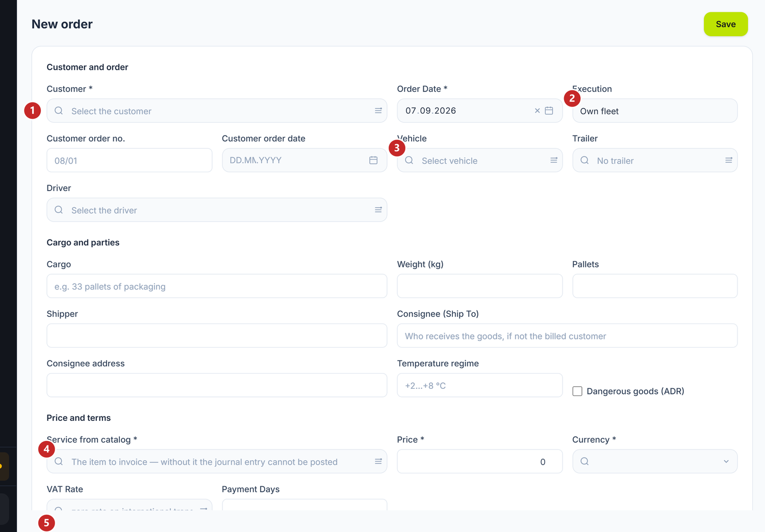Click the Select the driver field
Viewport: 765px width, 532px height.
[x=217, y=209]
